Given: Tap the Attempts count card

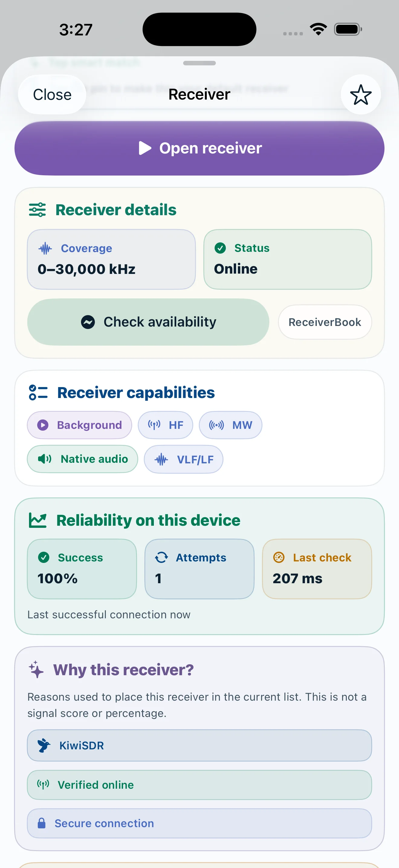Looking at the screenshot, I should click(199, 569).
